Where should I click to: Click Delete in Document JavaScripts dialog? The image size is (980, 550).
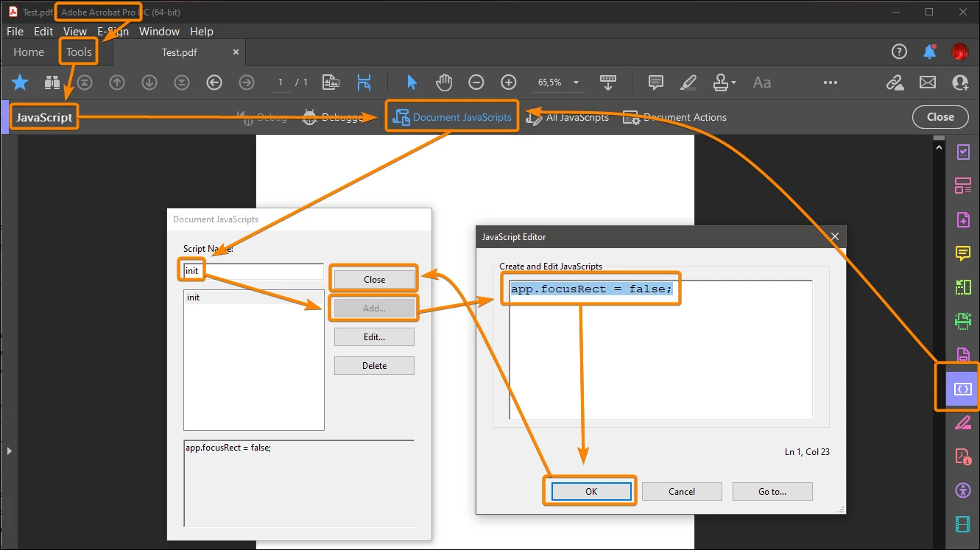click(374, 365)
